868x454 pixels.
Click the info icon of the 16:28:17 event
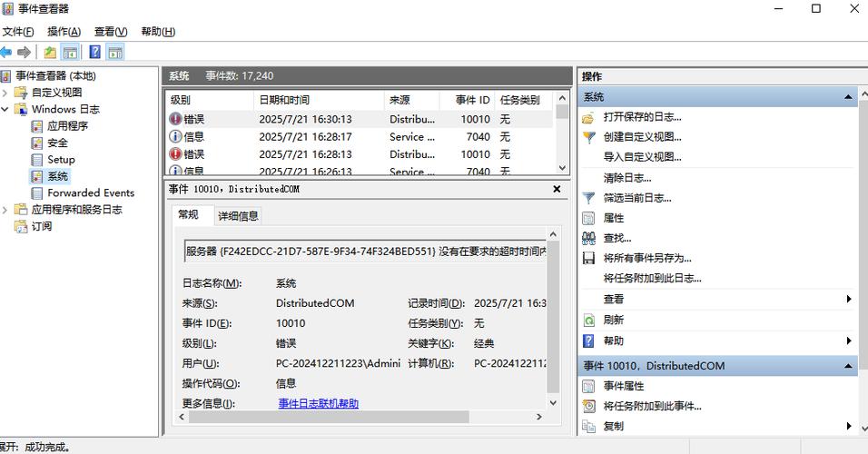coord(175,136)
